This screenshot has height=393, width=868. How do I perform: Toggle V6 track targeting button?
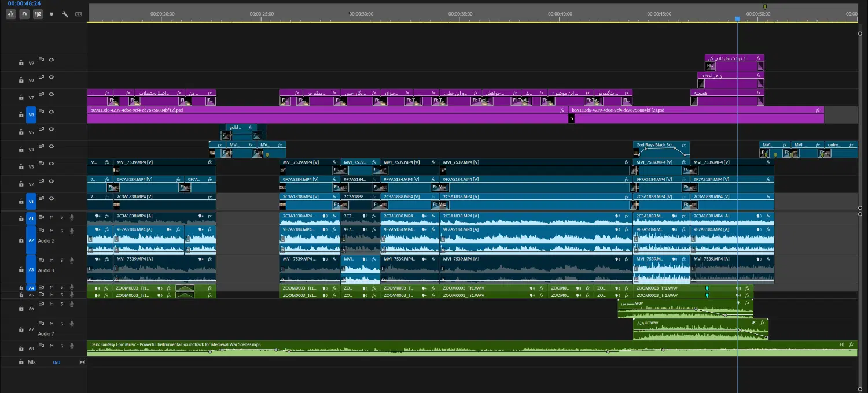[31, 114]
